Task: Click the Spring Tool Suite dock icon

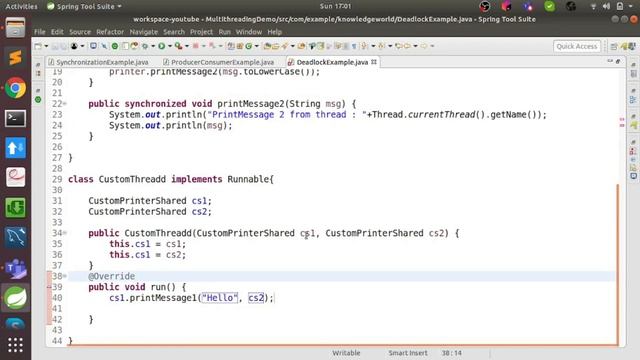Action: click(16, 298)
